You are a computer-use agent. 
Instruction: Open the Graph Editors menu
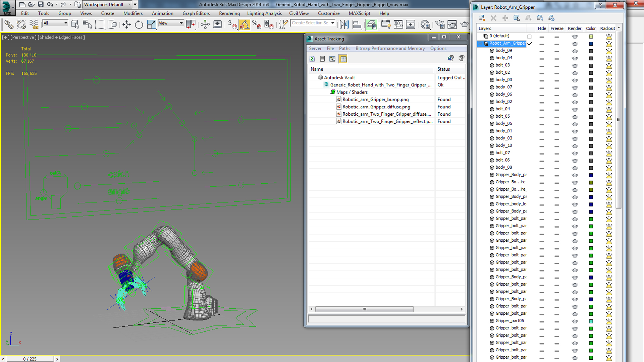[196, 13]
